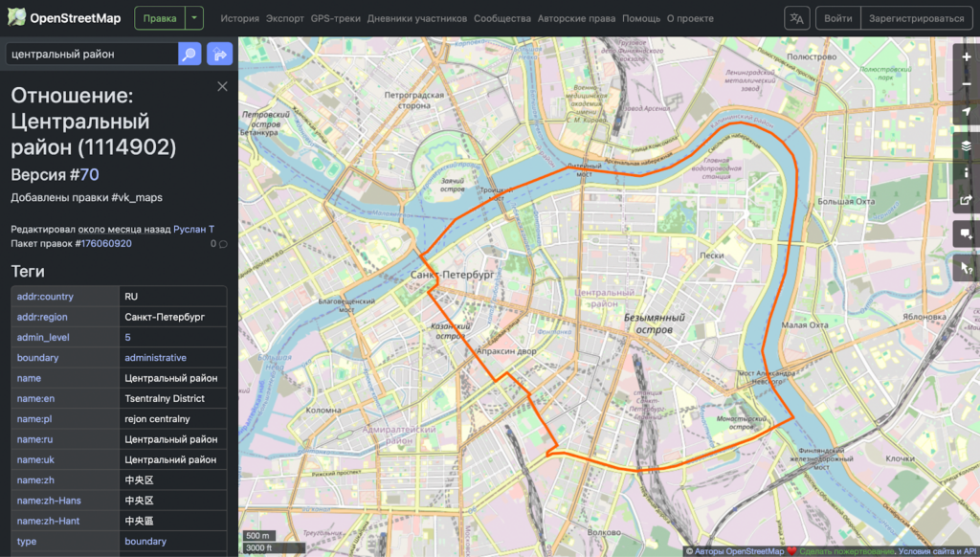Screen dimensions: 980x557
Task: Open changeset 176060920 link
Action: [x=104, y=244]
